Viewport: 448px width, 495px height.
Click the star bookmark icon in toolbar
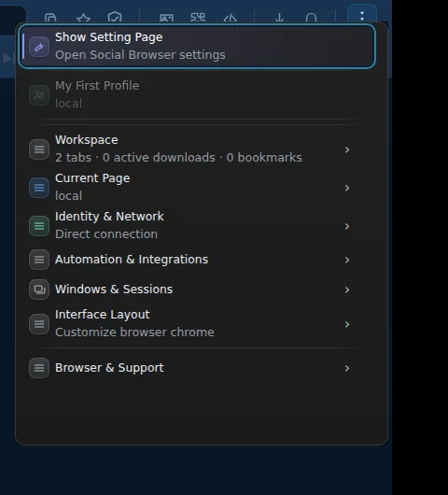(x=83, y=18)
